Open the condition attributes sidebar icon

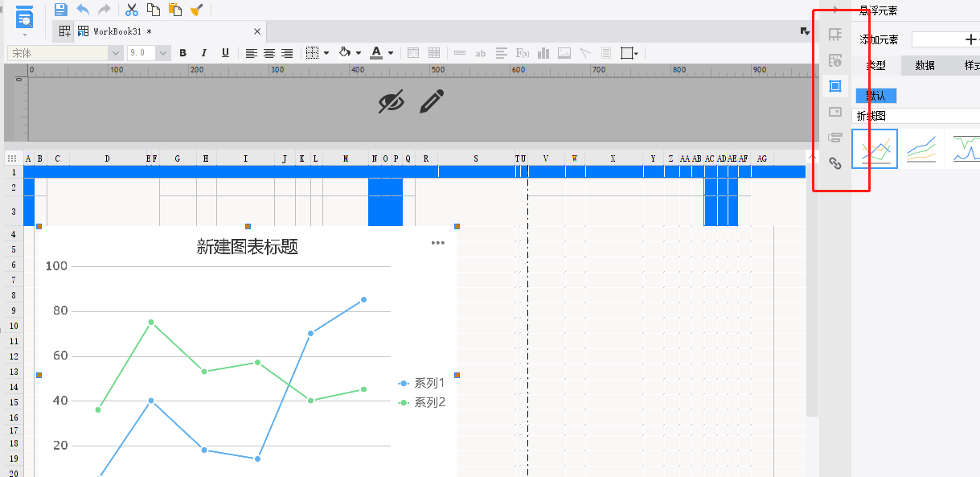click(x=835, y=138)
